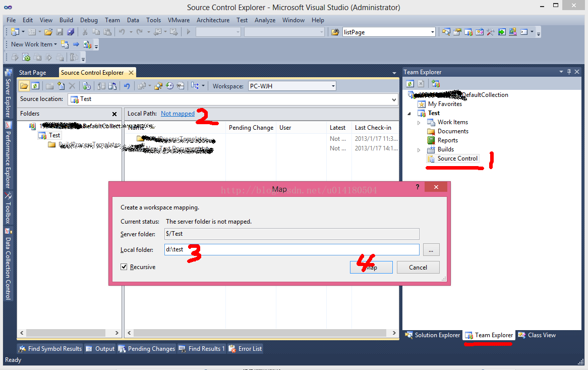Open the Team menu
The width and height of the screenshot is (588, 370).
[x=112, y=20]
